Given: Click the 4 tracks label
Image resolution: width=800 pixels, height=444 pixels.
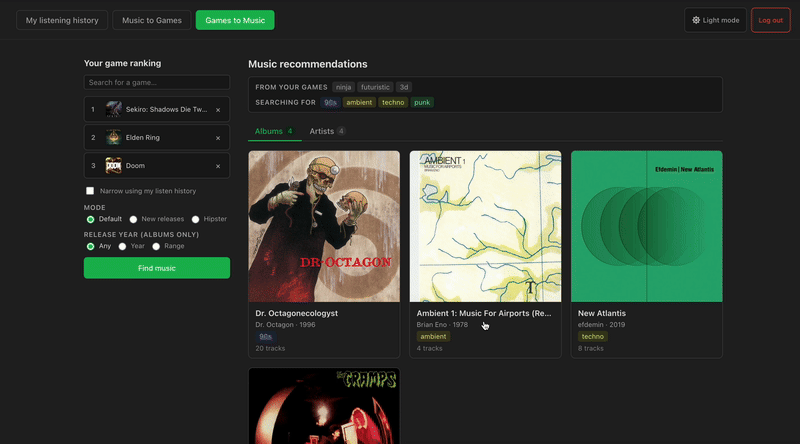Looking at the screenshot, I should 429,349.
